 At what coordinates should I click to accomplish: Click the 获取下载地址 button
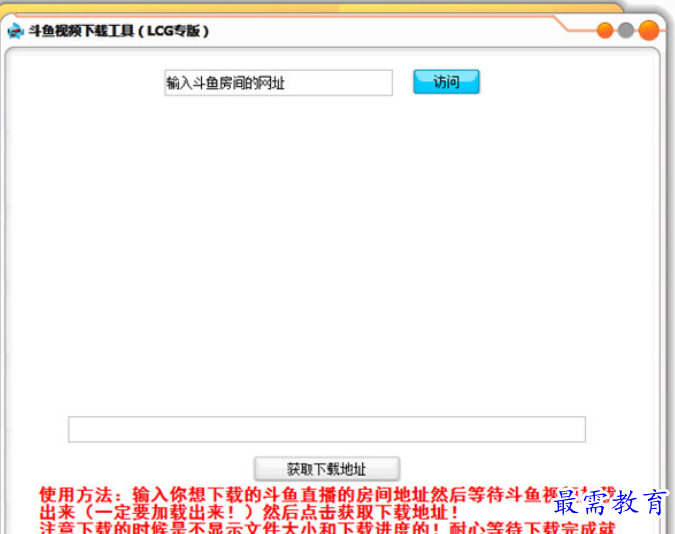[x=327, y=469]
